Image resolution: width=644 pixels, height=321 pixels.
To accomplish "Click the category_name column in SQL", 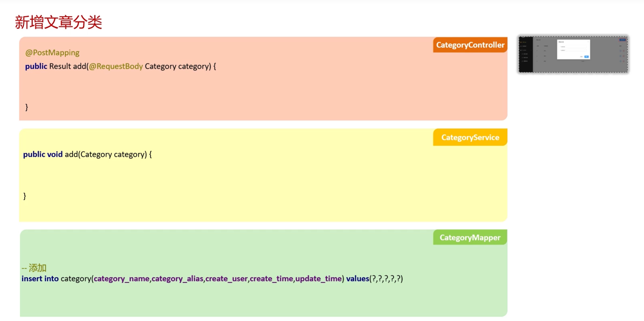I will click(122, 279).
